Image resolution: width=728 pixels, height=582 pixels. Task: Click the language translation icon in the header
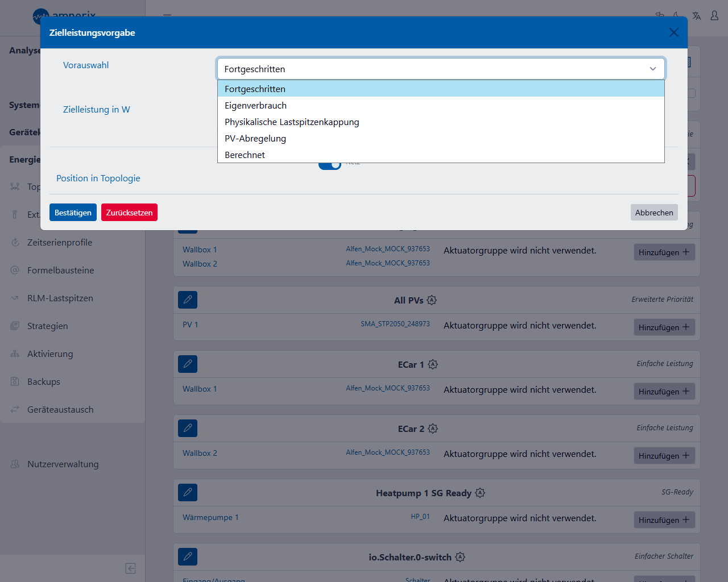click(696, 16)
